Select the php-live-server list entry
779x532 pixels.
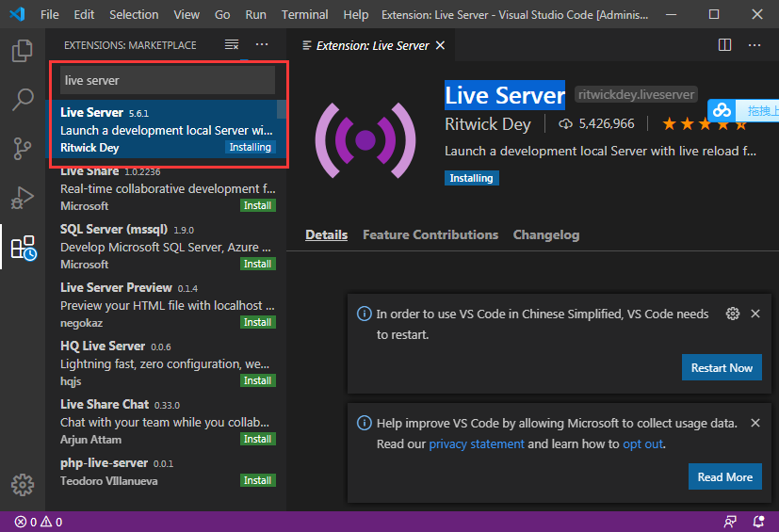click(x=166, y=472)
